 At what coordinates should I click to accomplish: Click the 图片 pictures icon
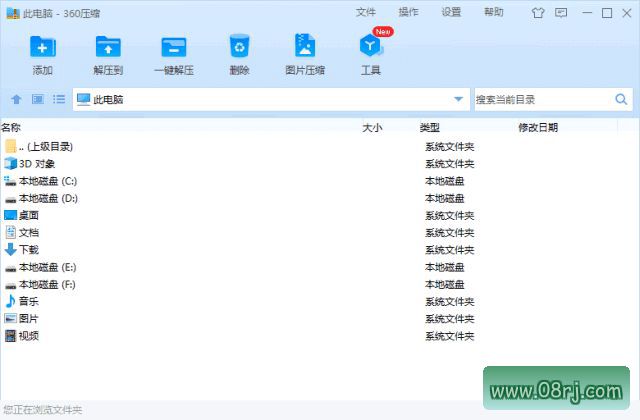pyautogui.click(x=10, y=318)
